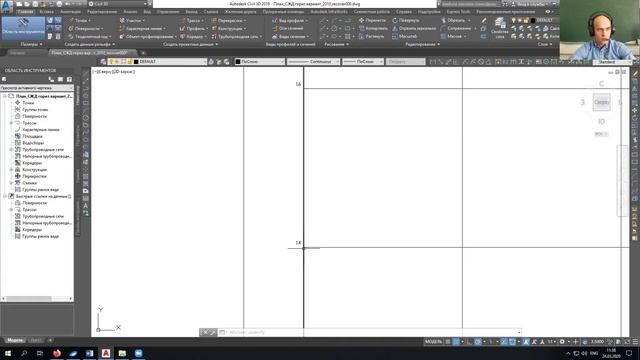Select Точки in the Toolspace tree
640x360 pixels.
tap(28, 103)
